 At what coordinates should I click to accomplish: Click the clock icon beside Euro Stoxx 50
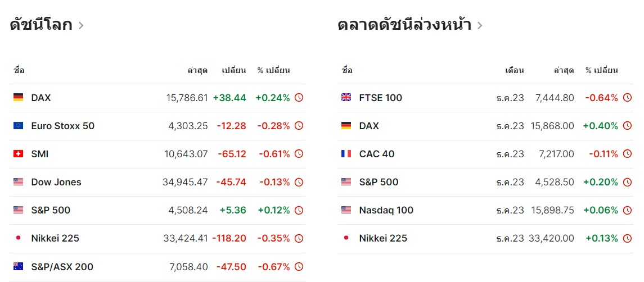tap(299, 126)
